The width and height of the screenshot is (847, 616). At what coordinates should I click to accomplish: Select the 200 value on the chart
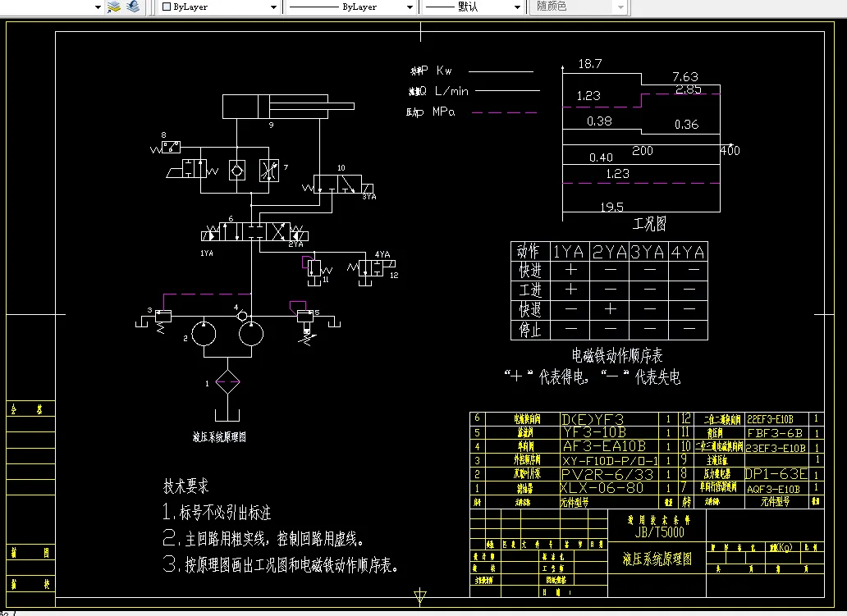coord(643,151)
